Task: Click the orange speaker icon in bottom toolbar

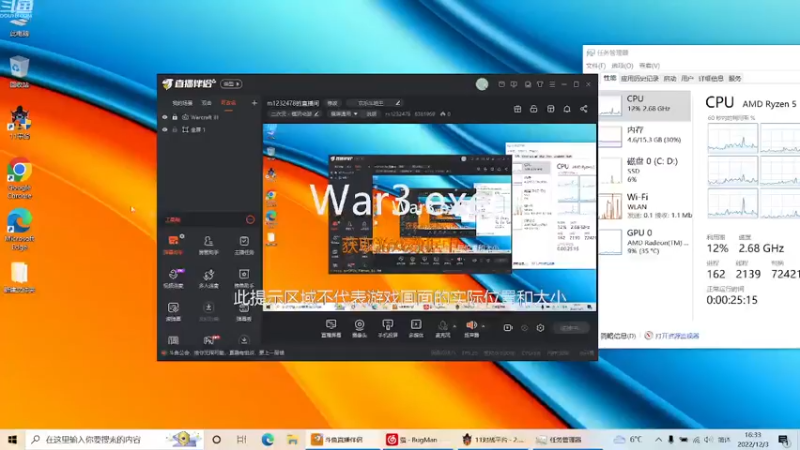Action: 471,325
